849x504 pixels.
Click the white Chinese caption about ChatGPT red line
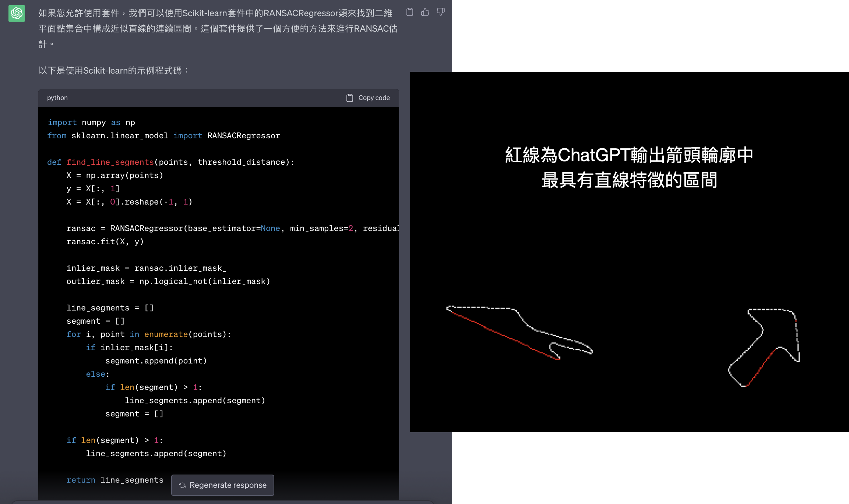pyautogui.click(x=629, y=167)
